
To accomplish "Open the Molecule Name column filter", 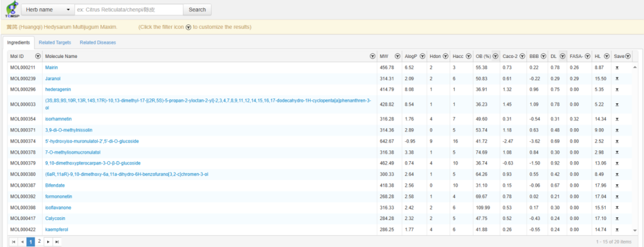I will point(373,56).
